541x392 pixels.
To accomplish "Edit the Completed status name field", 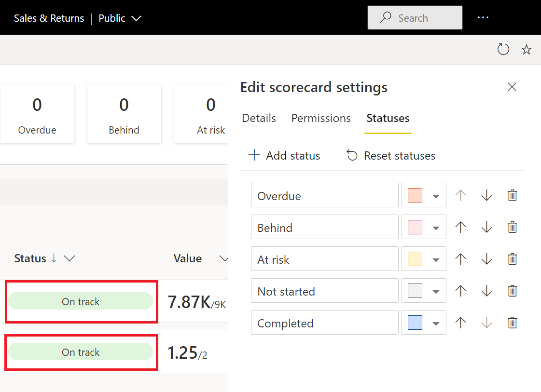I will (325, 323).
